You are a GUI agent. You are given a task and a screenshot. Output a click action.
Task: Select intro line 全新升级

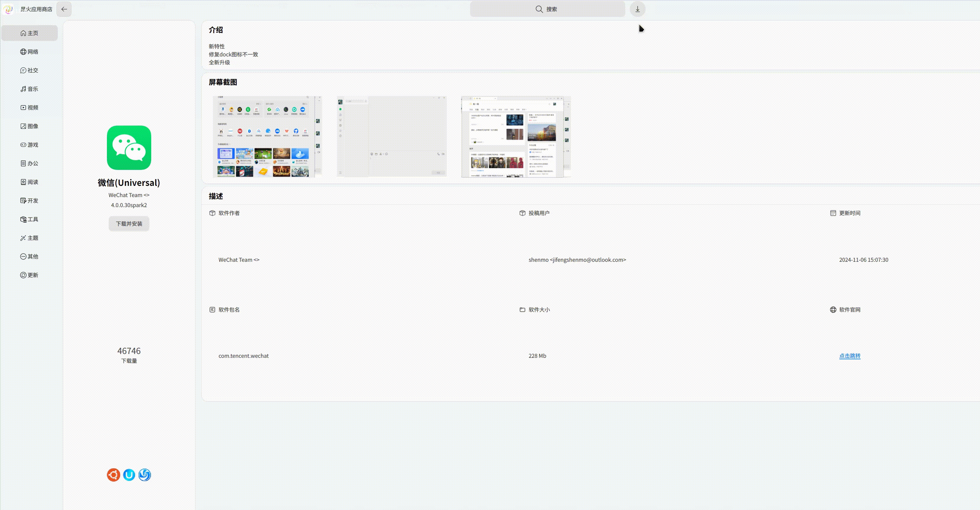(x=219, y=62)
